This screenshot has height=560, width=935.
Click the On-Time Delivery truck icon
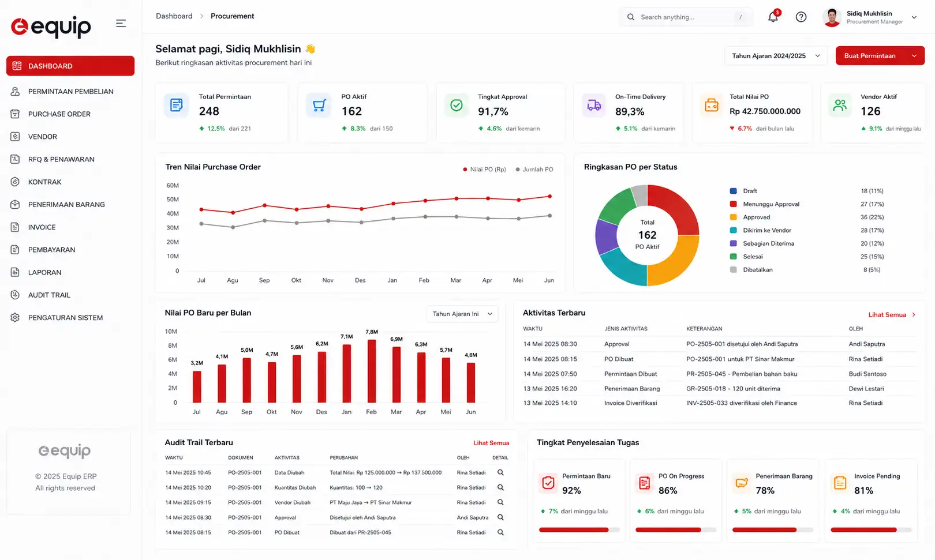point(594,106)
